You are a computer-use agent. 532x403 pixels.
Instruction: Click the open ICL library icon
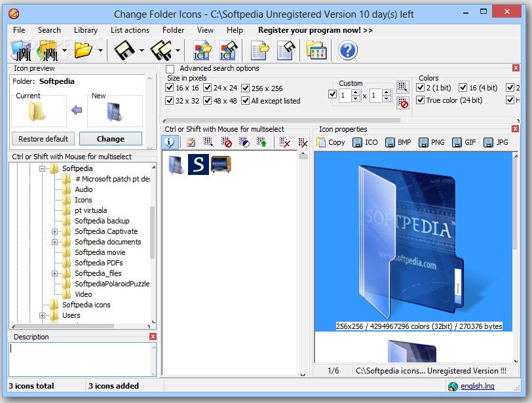point(202,50)
